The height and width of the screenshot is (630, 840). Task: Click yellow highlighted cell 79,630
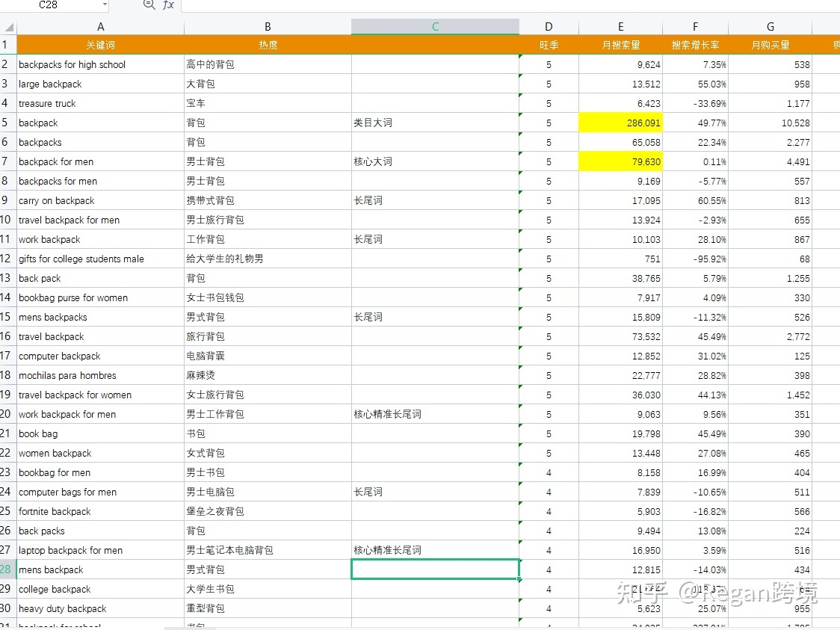click(620, 161)
